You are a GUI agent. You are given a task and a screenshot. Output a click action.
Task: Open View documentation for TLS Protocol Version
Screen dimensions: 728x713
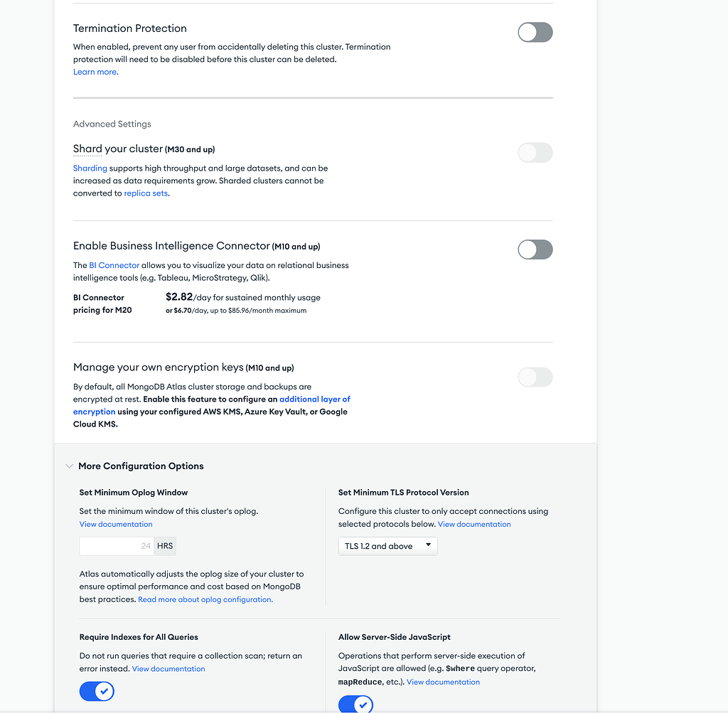(x=474, y=524)
